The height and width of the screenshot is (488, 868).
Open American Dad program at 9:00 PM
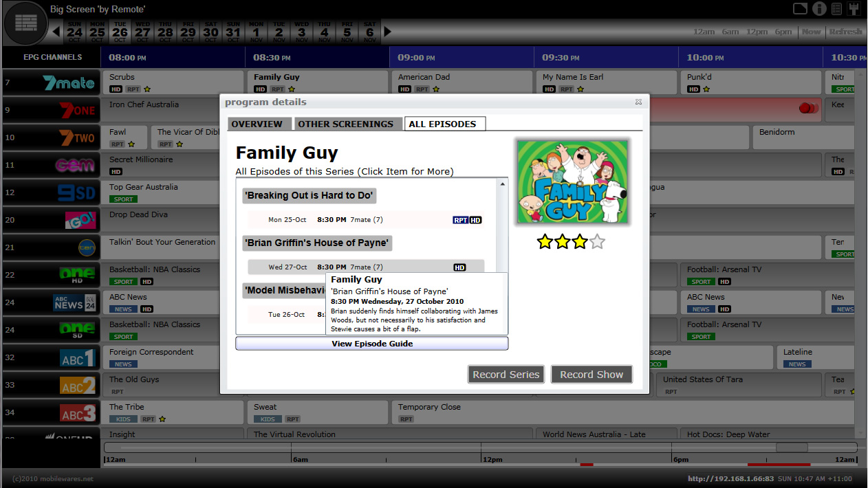point(462,82)
